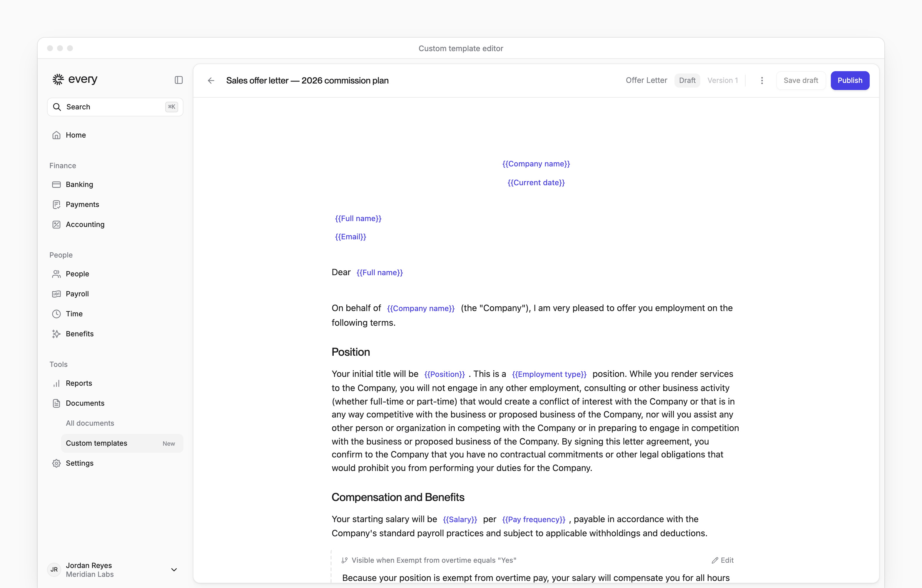Click the Documents file icon
The height and width of the screenshot is (588, 922).
56,403
